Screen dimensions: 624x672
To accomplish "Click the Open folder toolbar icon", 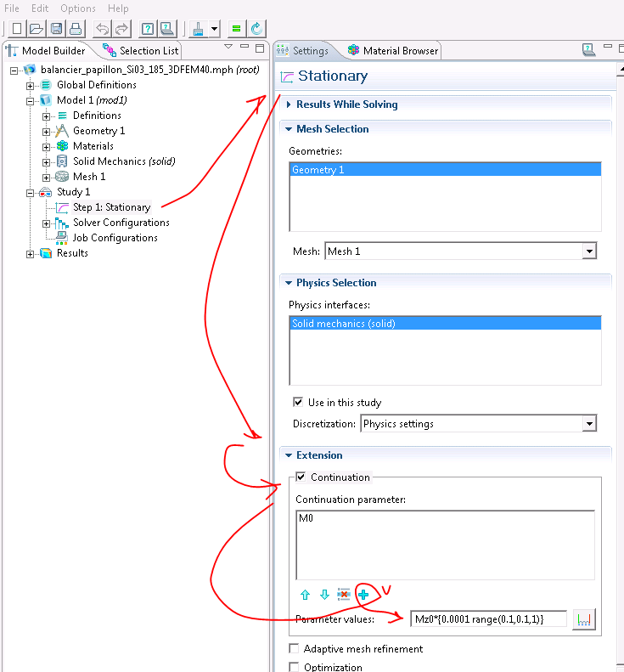I will pyautogui.click(x=37, y=28).
